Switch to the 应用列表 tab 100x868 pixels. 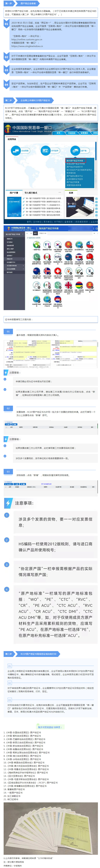[x=12, y=139]
